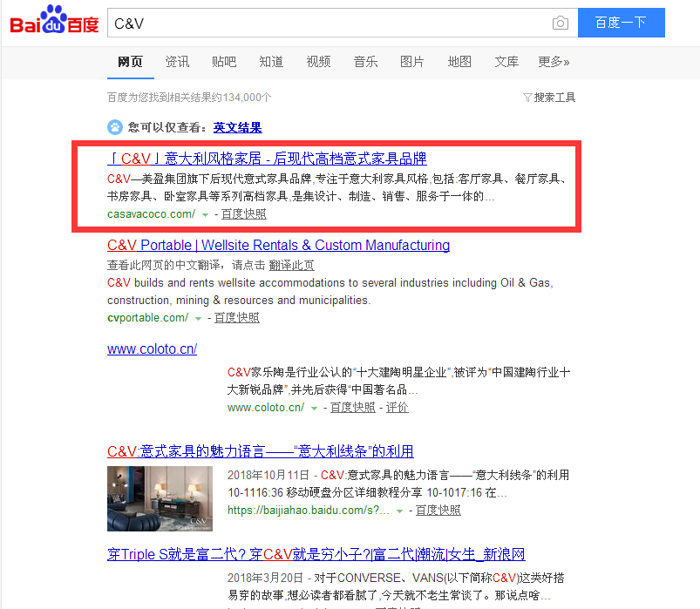This screenshot has height=609, width=700.
Task: Click the 百度一下 search button
Action: [621, 23]
